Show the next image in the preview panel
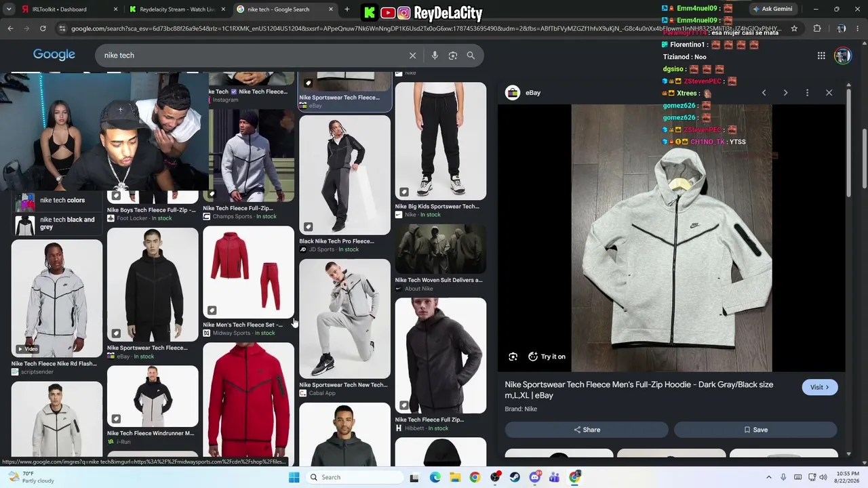The width and height of the screenshot is (868, 488). coord(785,93)
